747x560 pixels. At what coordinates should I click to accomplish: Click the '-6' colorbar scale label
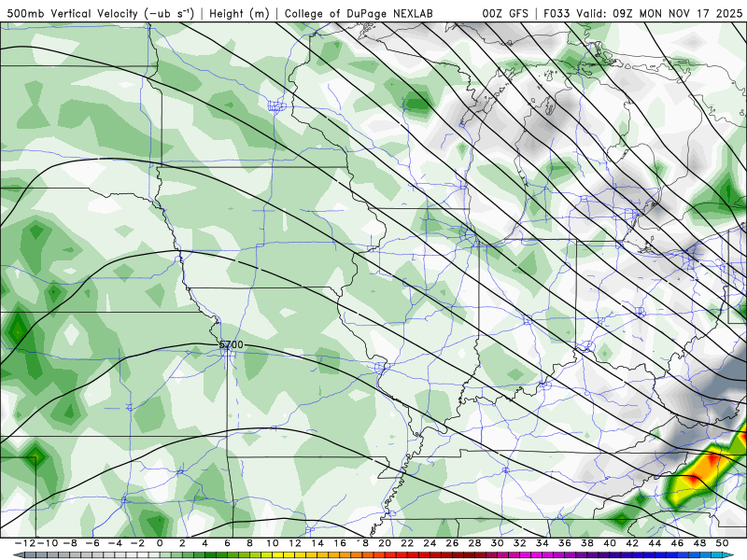(92, 543)
